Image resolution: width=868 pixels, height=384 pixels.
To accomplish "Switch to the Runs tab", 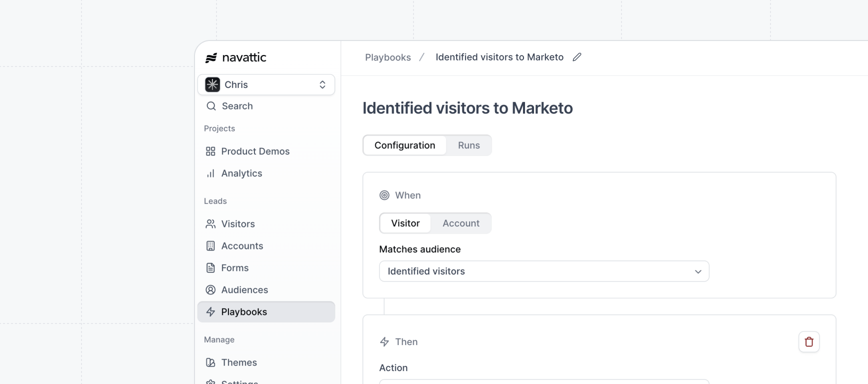I will 469,145.
